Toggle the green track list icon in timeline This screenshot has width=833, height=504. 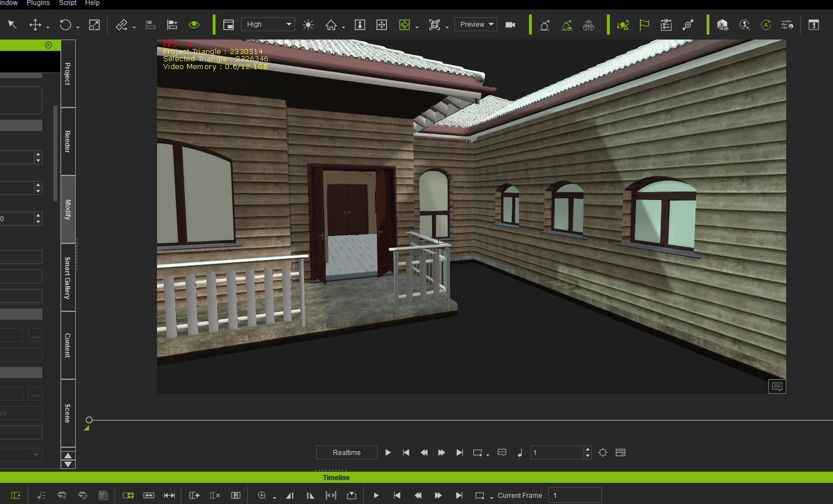(16, 495)
